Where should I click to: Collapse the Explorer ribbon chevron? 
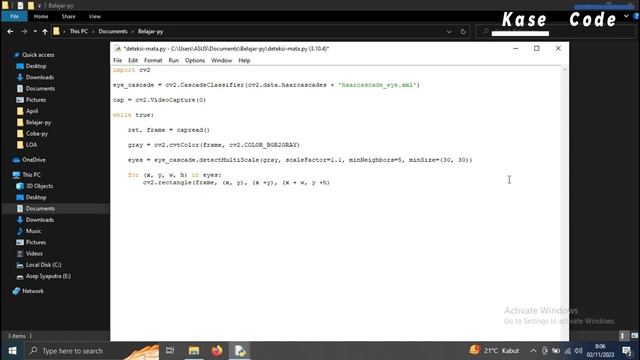click(x=626, y=16)
